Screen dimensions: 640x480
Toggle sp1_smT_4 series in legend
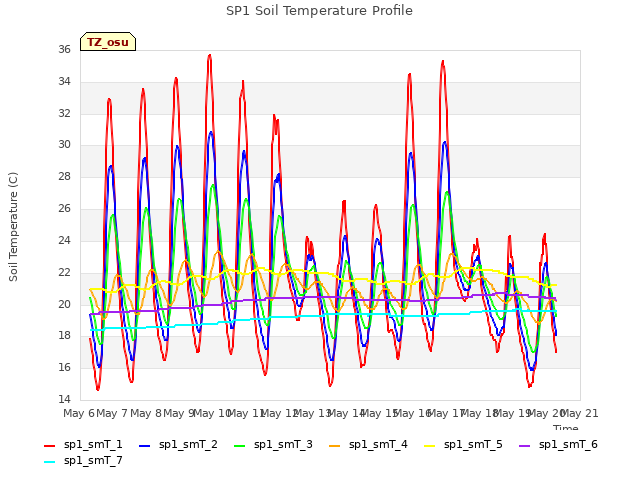(368, 444)
